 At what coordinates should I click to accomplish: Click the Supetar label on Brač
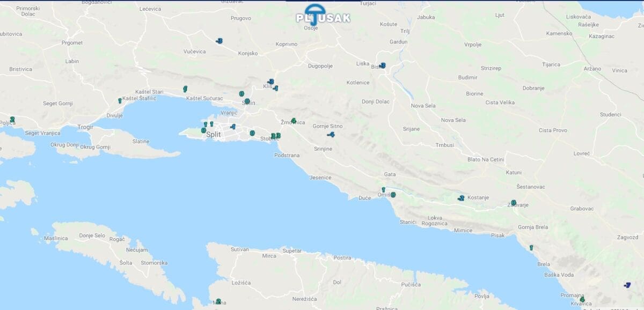[x=292, y=250]
